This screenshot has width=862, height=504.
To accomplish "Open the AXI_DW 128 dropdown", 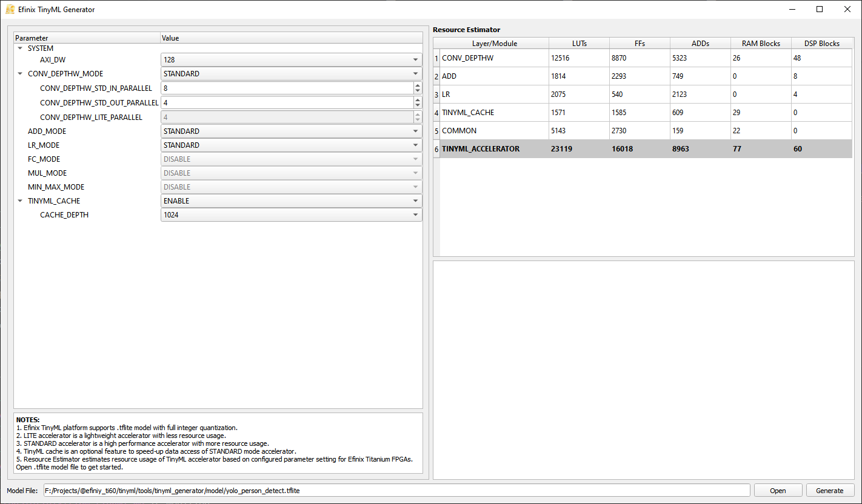I will pos(292,60).
